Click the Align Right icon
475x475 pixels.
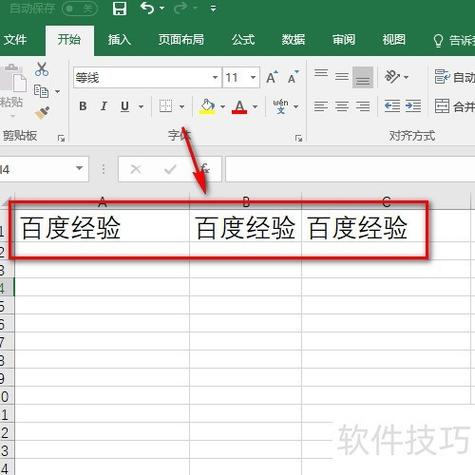[x=363, y=106]
